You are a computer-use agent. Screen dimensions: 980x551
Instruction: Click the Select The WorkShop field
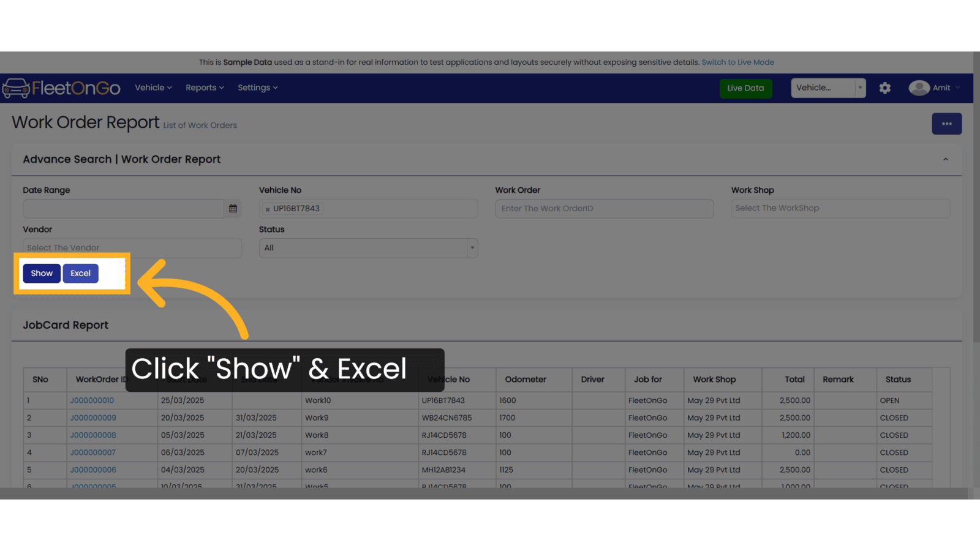[840, 208]
